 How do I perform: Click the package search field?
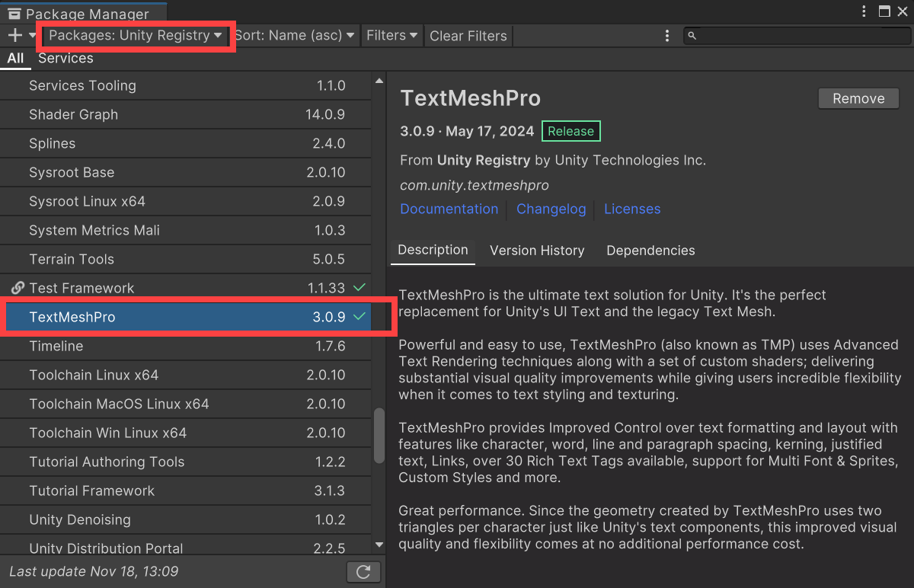point(796,36)
